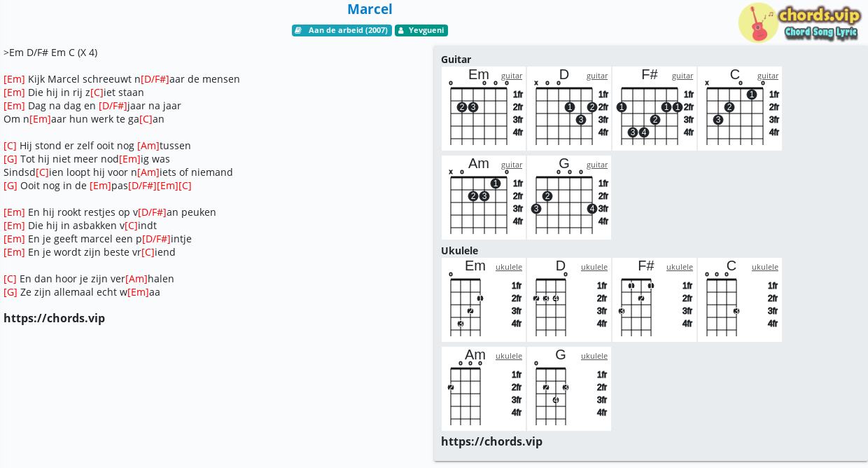Image resolution: width=868 pixels, height=468 pixels.
Task: Select the Am guitar chord diagram
Action: click(x=484, y=198)
